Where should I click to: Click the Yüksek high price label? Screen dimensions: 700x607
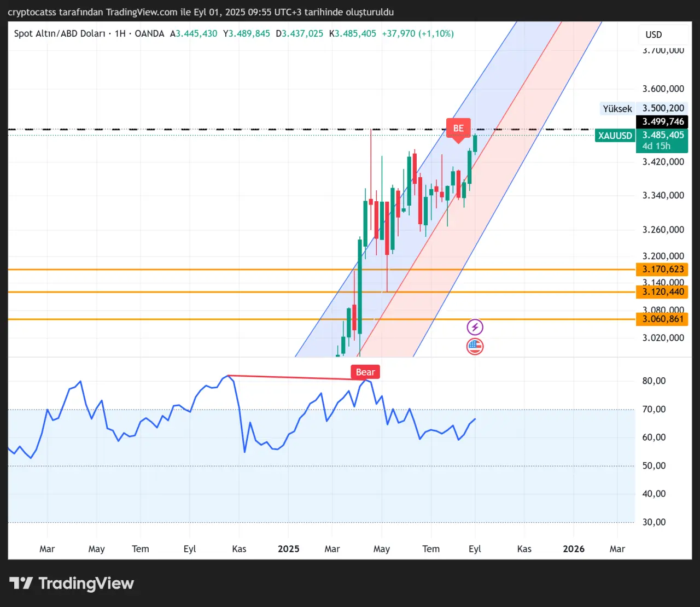[x=617, y=109]
